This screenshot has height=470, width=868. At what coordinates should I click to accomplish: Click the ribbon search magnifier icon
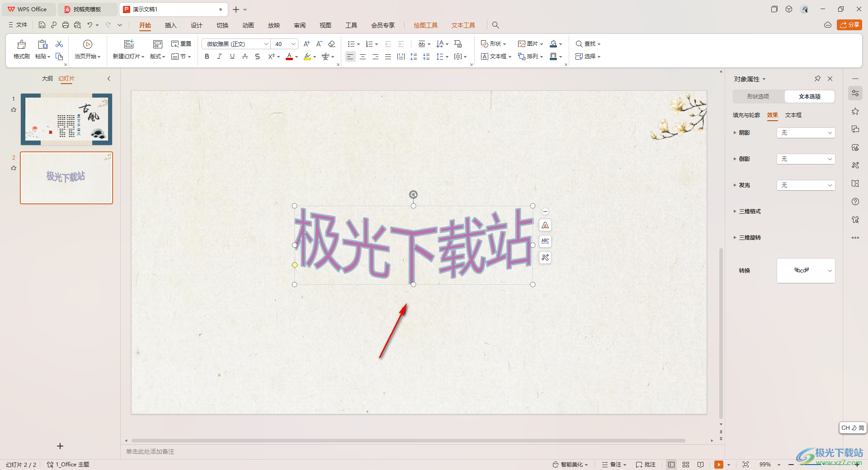[x=495, y=25]
